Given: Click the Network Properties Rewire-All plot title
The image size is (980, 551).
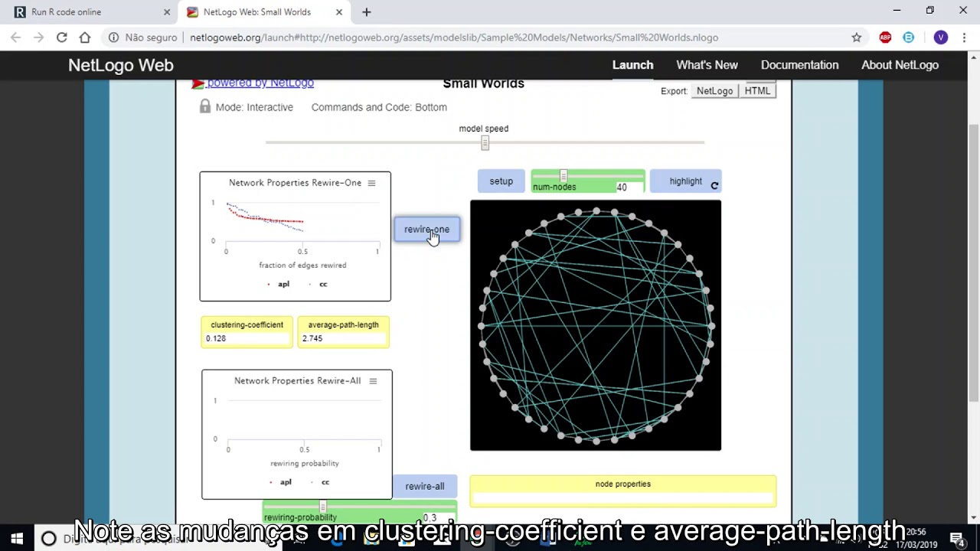Looking at the screenshot, I should (x=297, y=381).
